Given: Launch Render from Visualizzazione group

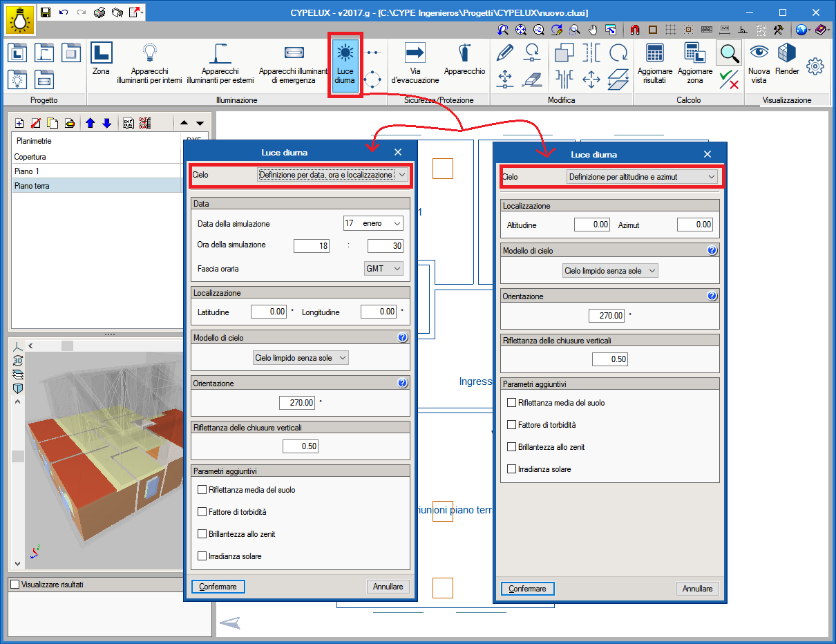Looking at the screenshot, I should click(787, 61).
